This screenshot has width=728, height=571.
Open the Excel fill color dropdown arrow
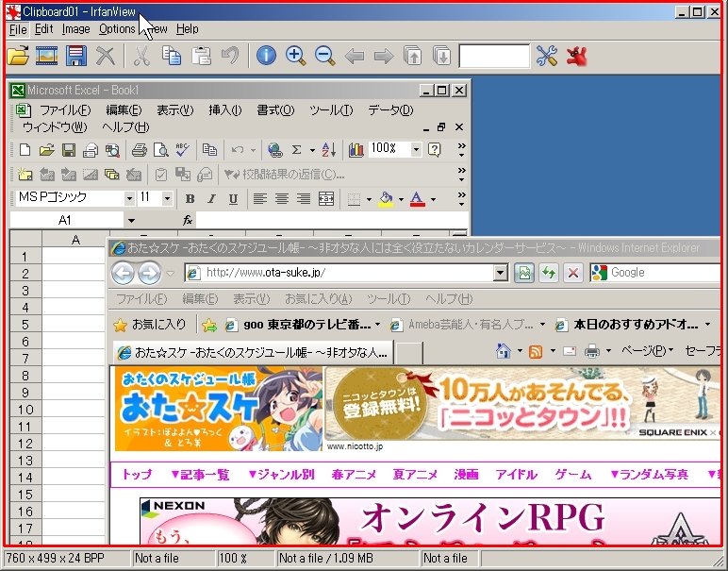[x=401, y=199]
